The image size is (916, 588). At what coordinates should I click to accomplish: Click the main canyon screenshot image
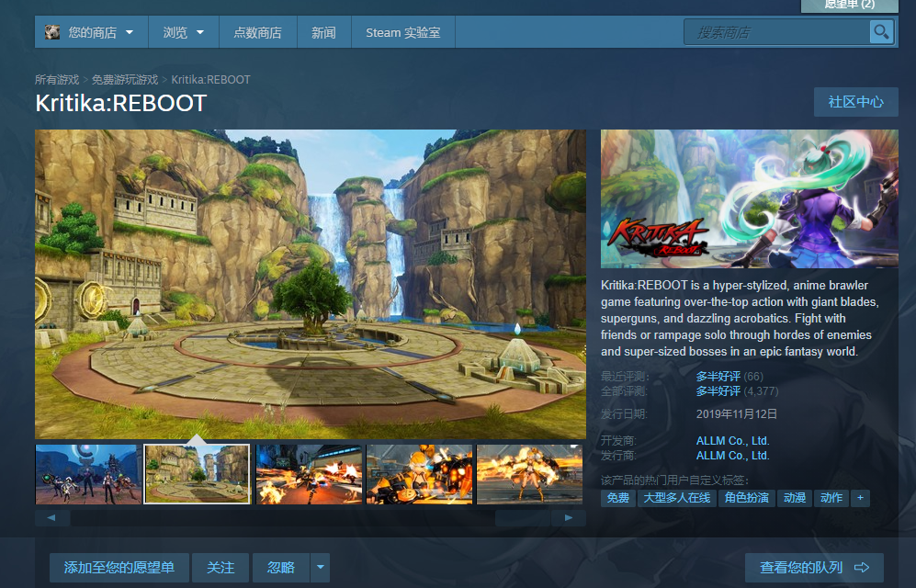[x=311, y=284]
